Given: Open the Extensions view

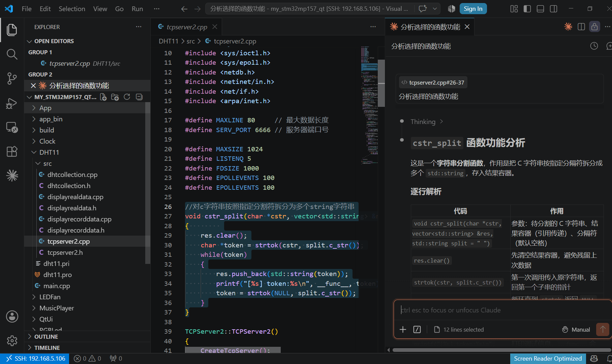Looking at the screenshot, I should pyautogui.click(x=12, y=151).
